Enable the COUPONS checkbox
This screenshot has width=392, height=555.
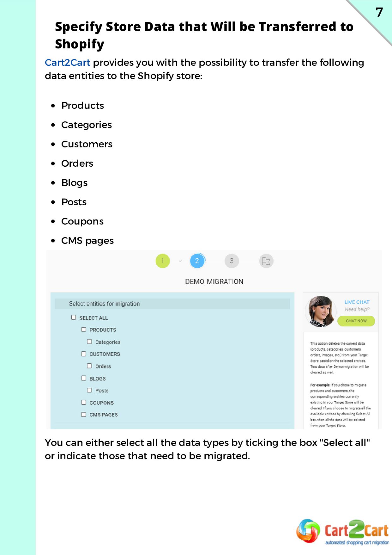point(84,402)
